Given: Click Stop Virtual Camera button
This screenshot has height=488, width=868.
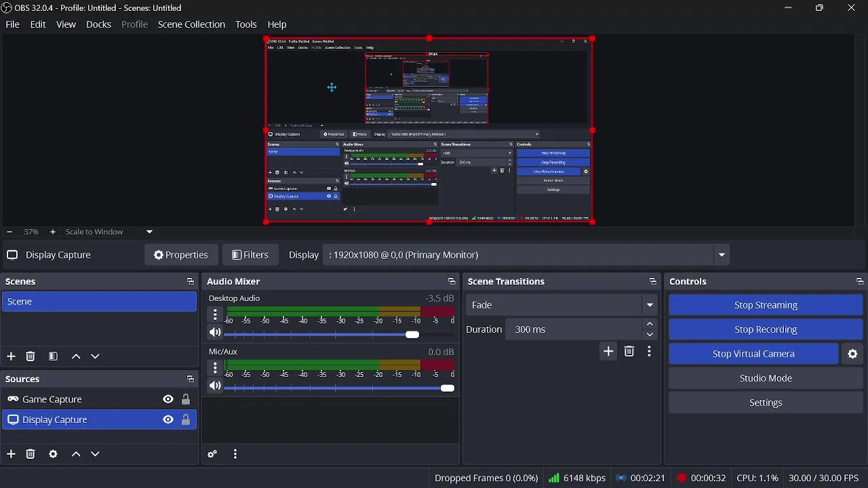Looking at the screenshot, I should [753, 354].
